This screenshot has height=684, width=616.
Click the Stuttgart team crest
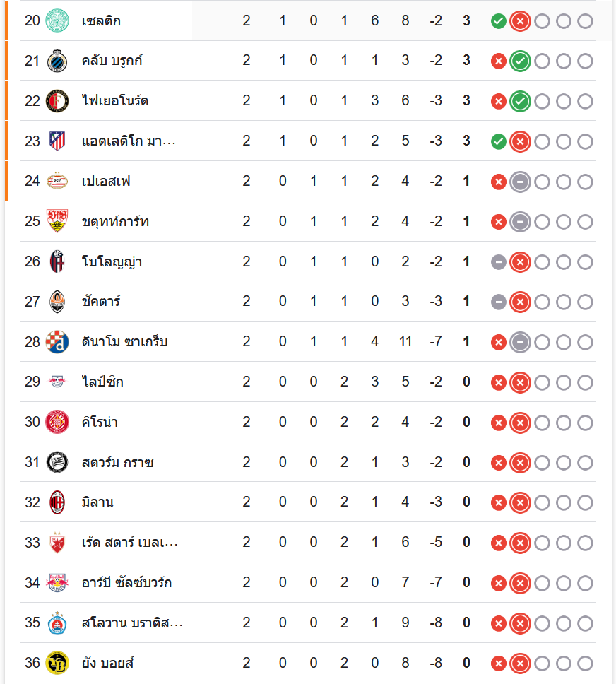(x=57, y=222)
